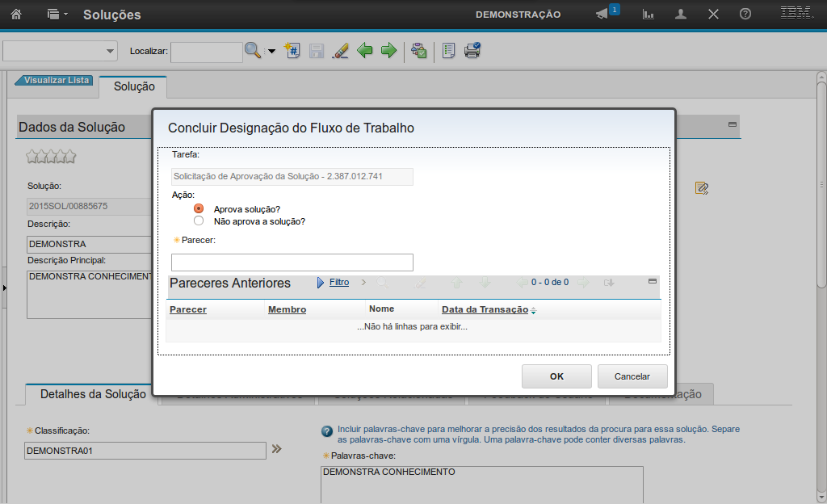Open the bulletin board notifications icon
Viewport: 827px width, 504px height.
tap(602, 15)
